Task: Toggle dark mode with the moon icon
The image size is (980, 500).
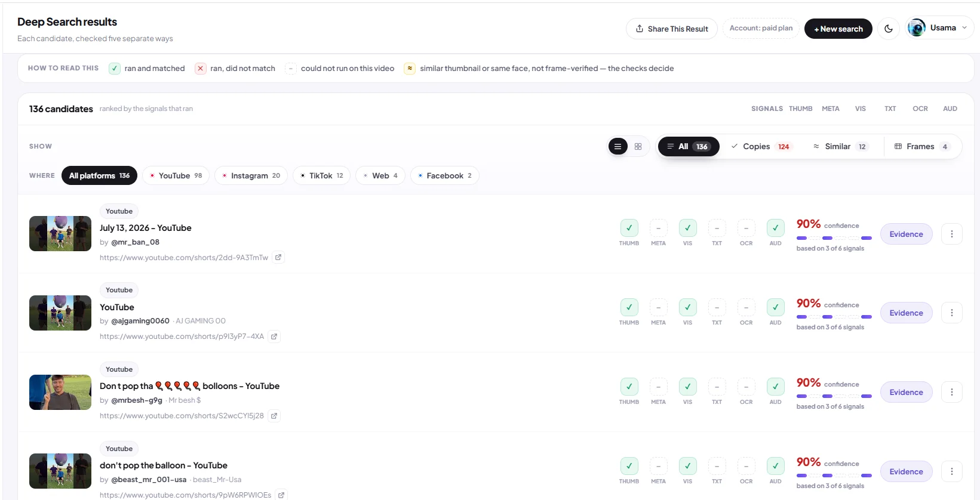Action: click(x=888, y=29)
